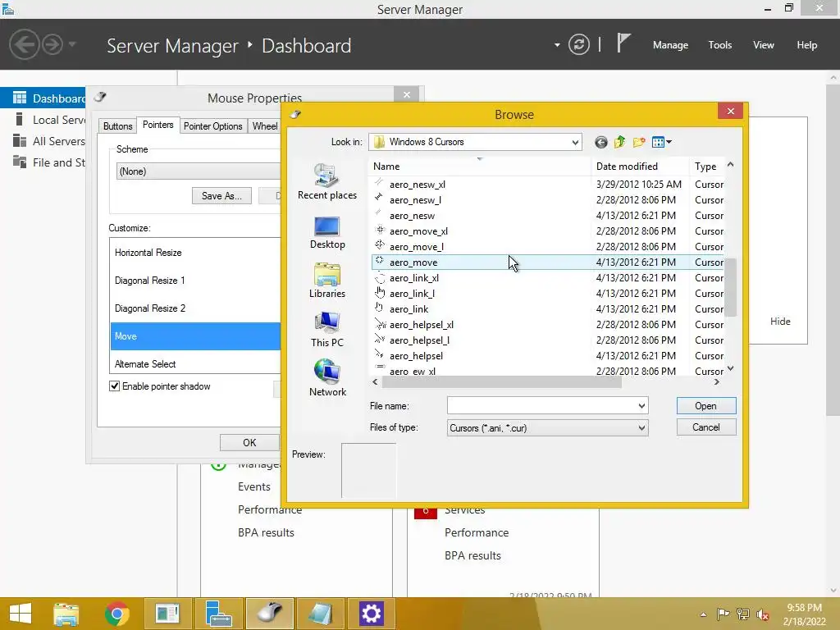The width and height of the screenshot is (840, 630).
Task: Select Diagonal Resize 2 in Customize list
Action: (195, 308)
